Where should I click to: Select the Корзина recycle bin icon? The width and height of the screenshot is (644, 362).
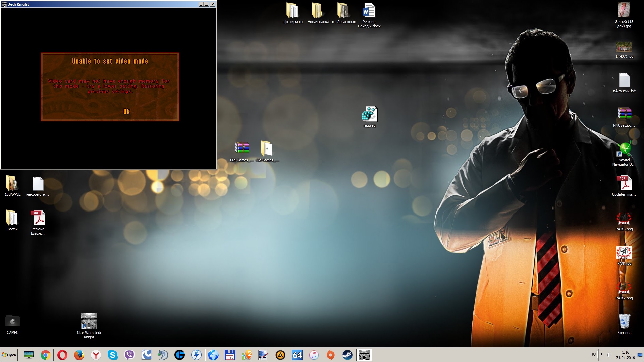624,322
